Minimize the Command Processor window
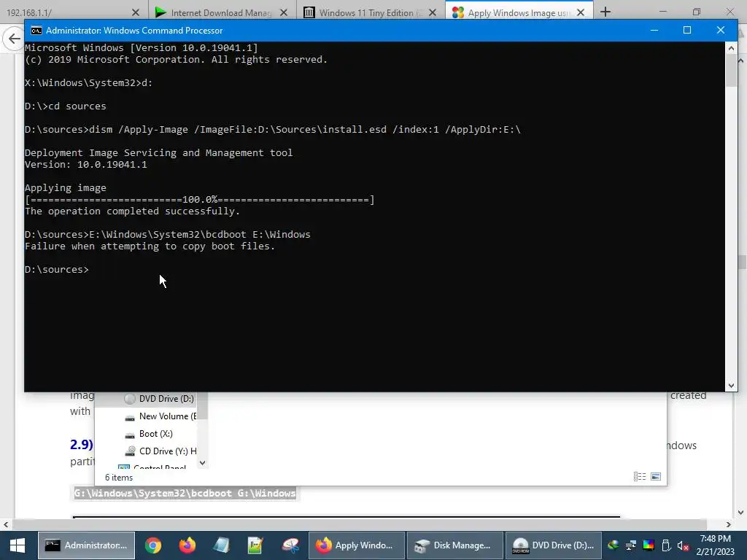This screenshot has width=747, height=560. coord(654,30)
